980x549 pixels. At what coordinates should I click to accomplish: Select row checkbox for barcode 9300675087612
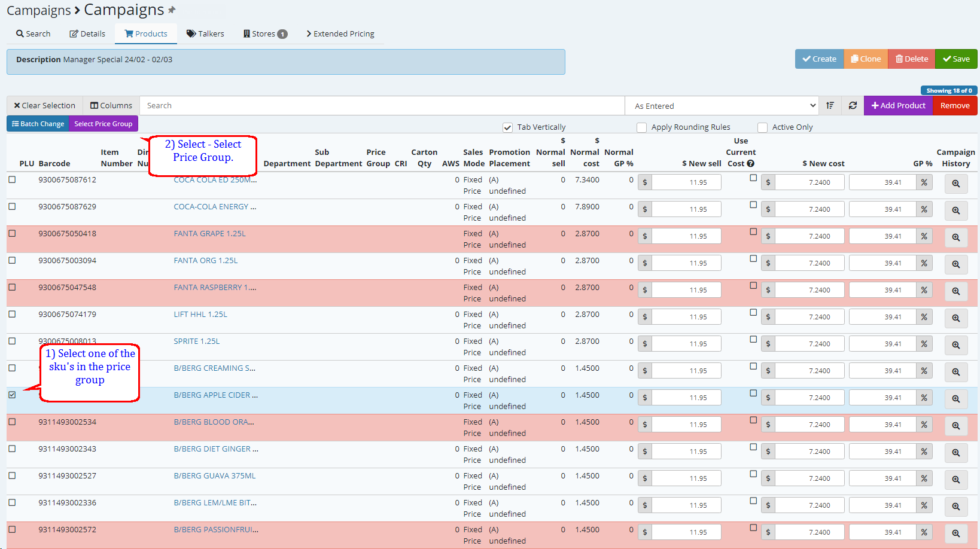pos(12,179)
